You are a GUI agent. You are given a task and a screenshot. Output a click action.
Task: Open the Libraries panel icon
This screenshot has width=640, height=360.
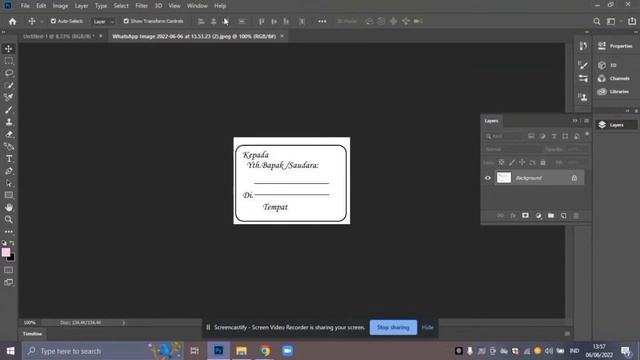602,92
